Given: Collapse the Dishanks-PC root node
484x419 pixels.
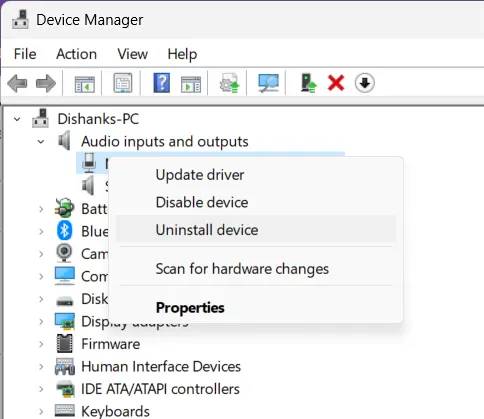Looking at the screenshot, I should 17,119.
